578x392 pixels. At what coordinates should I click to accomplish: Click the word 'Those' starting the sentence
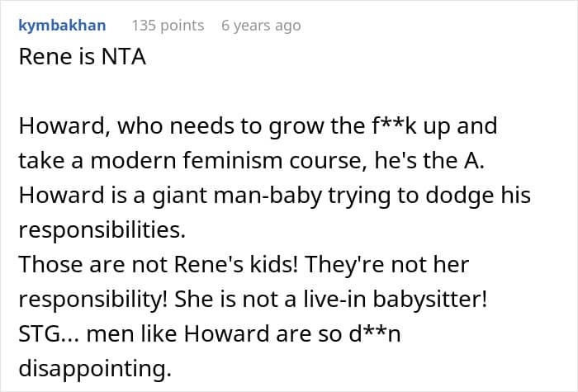click(48, 266)
